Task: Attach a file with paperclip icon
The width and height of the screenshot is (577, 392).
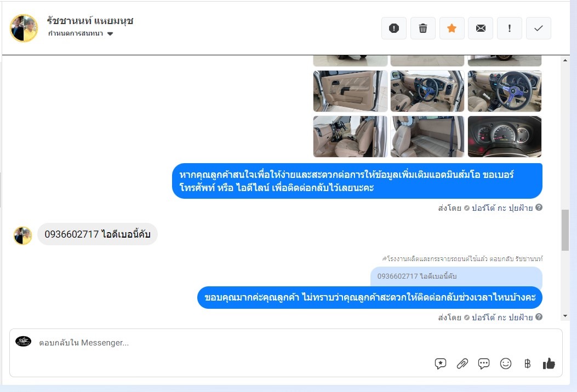Action: pos(462,364)
